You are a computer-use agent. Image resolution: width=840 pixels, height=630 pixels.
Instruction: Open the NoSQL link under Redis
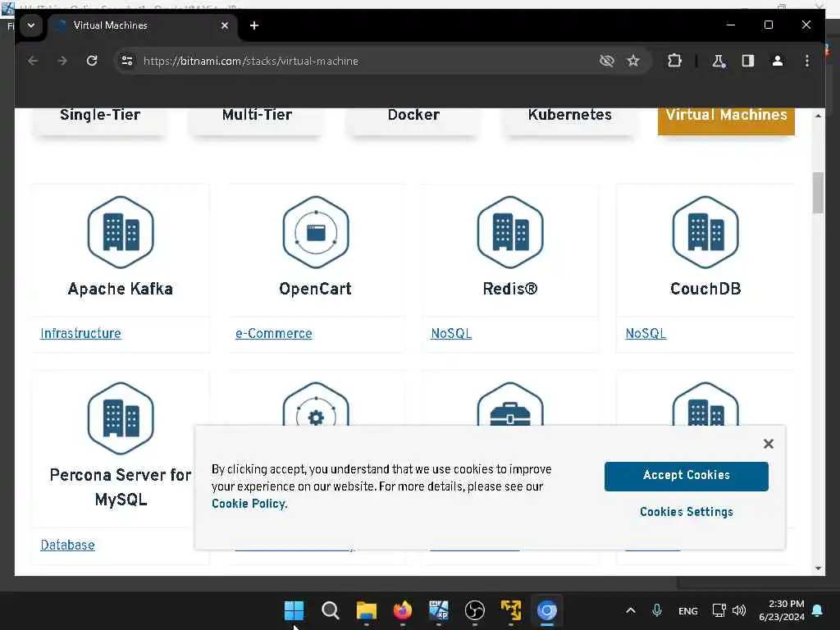coord(451,334)
